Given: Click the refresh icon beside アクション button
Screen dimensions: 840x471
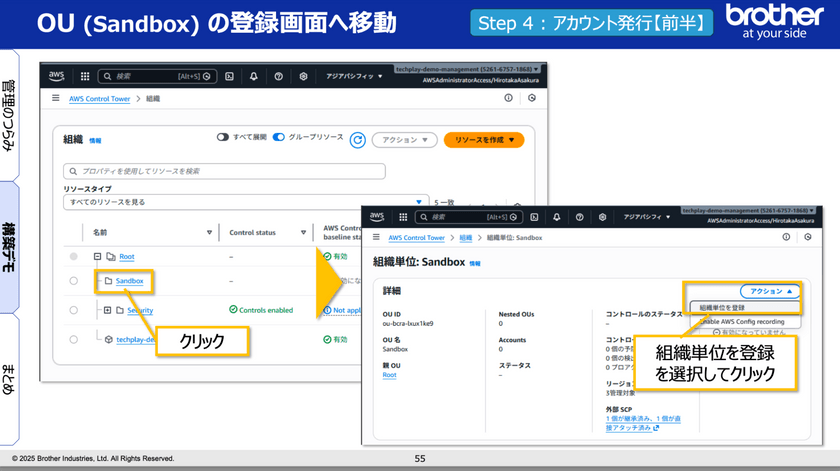Looking at the screenshot, I should (357, 140).
